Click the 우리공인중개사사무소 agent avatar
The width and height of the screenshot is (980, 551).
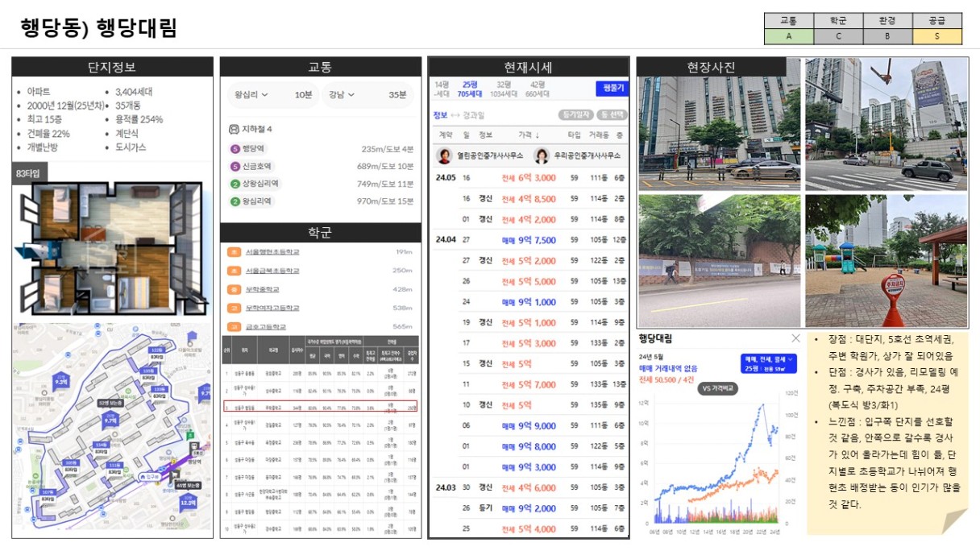pos(542,155)
